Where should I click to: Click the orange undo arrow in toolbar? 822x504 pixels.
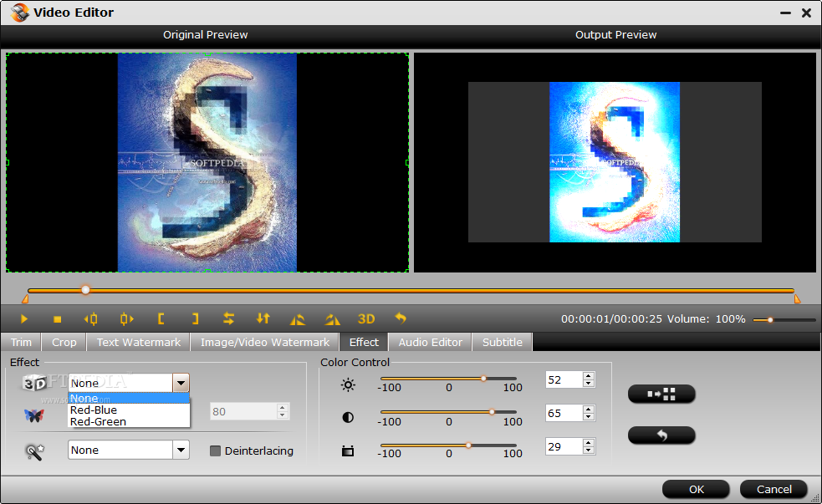point(401,318)
